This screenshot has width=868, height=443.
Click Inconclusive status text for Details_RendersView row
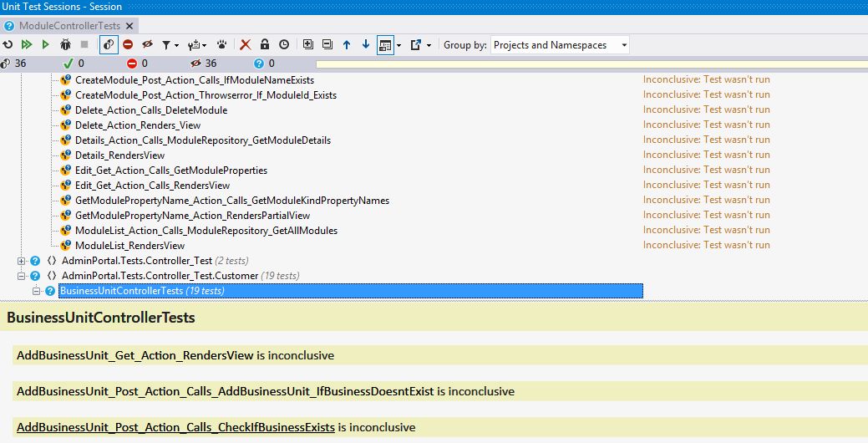pyautogui.click(x=707, y=155)
